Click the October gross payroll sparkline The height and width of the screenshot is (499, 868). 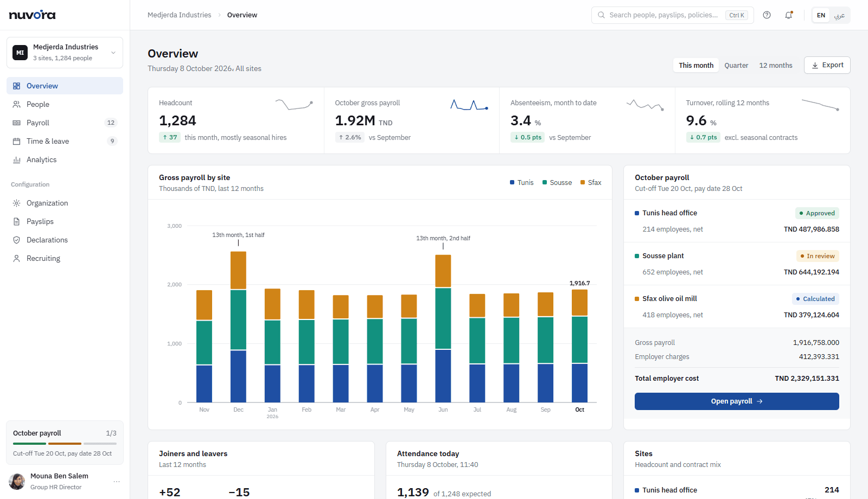[469, 105]
